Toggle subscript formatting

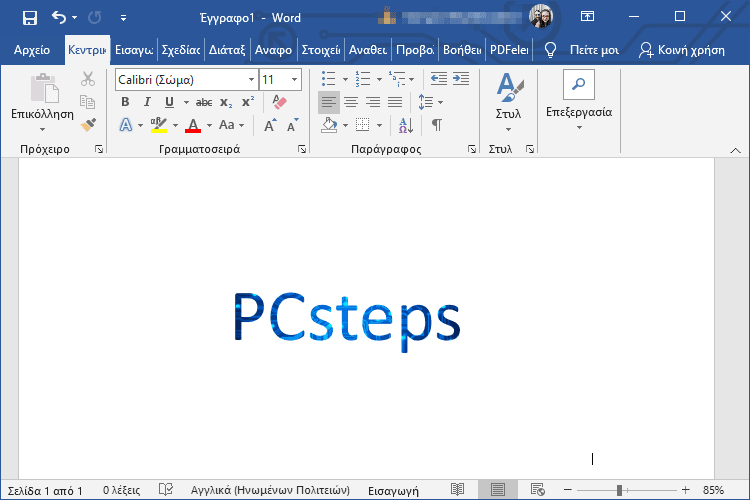(x=226, y=102)
